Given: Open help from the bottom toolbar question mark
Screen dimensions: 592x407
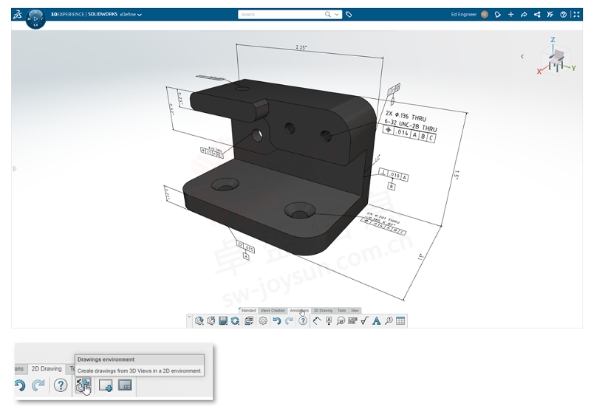Looking at the screenshot, I should 303,321.
